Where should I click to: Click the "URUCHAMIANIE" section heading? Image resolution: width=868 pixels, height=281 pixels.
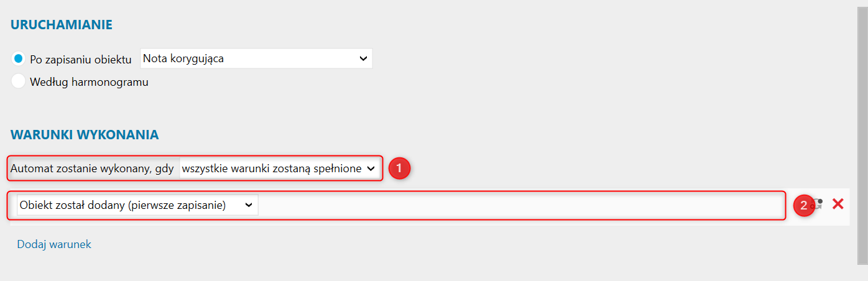click(x=62, y=25)
